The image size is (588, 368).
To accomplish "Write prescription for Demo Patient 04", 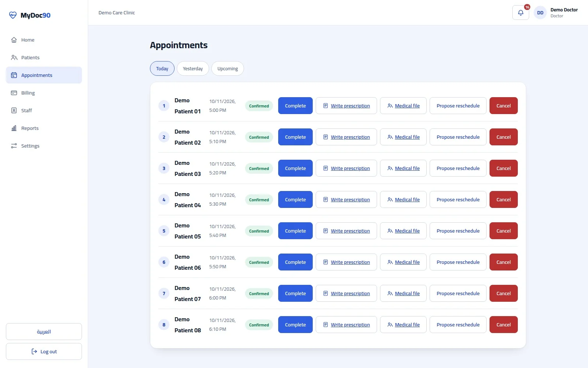I will (346, 199).
